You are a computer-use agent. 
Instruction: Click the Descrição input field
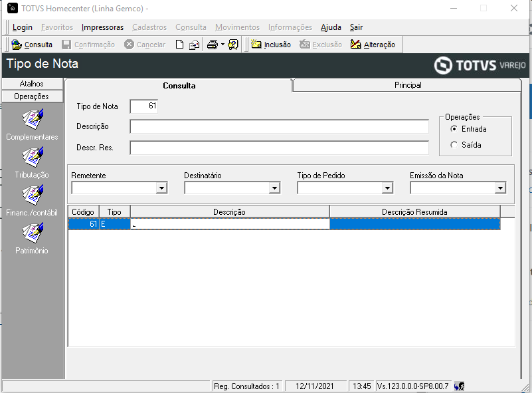[279, 127]
